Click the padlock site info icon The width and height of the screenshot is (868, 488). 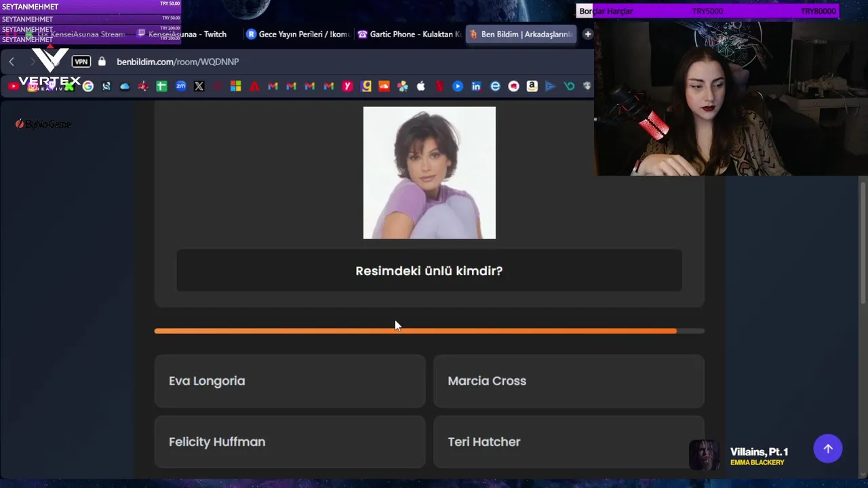point(102,62)
